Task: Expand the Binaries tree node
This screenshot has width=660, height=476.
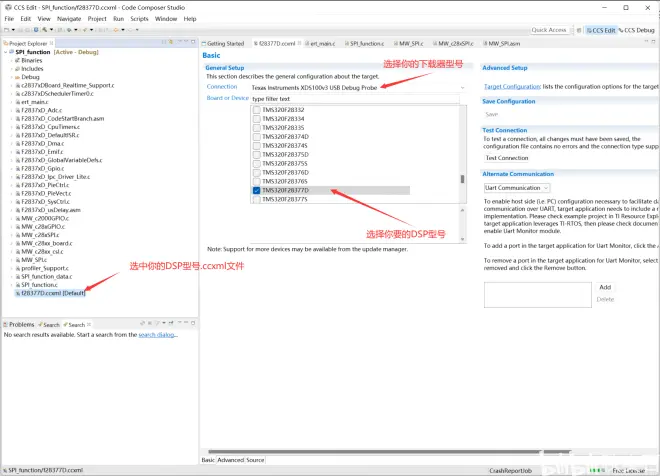Action: coord(11,61)
